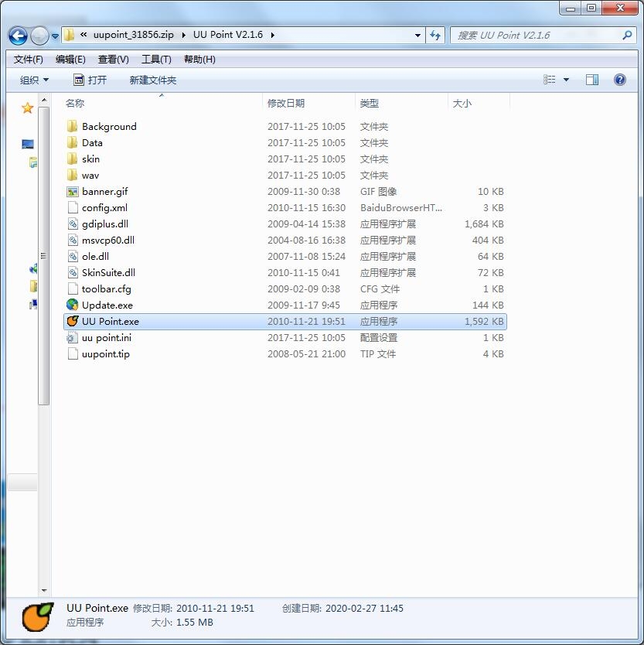Click the navigation pane scrollbar thumb
The height and width of the screenshot is (645, 644).
point(43,256)
